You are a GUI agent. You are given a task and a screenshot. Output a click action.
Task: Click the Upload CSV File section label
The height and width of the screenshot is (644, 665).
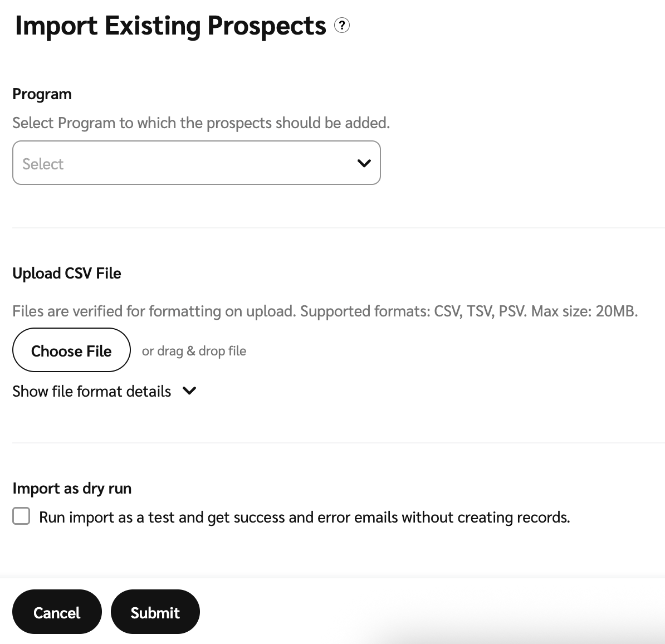[x=67, y=274]
